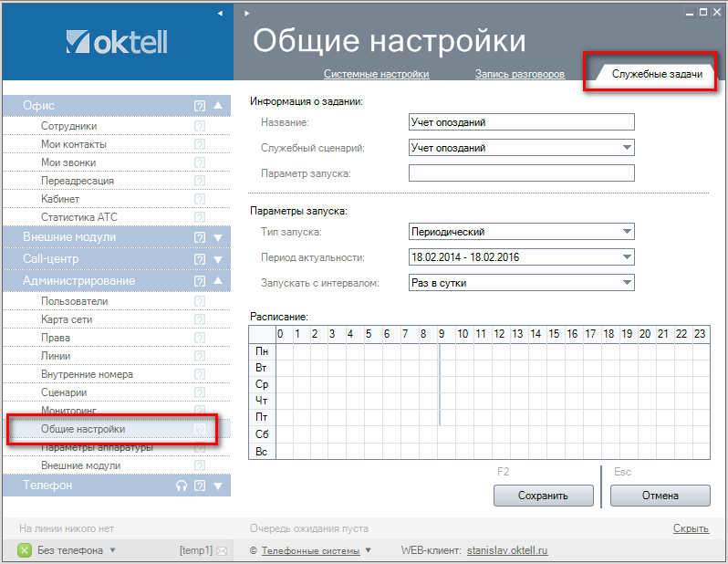Image resolution: width=728 pixels, height=564 pixels.
Task: Select Пользователи in Администрирование list
Action: (75, 301)
